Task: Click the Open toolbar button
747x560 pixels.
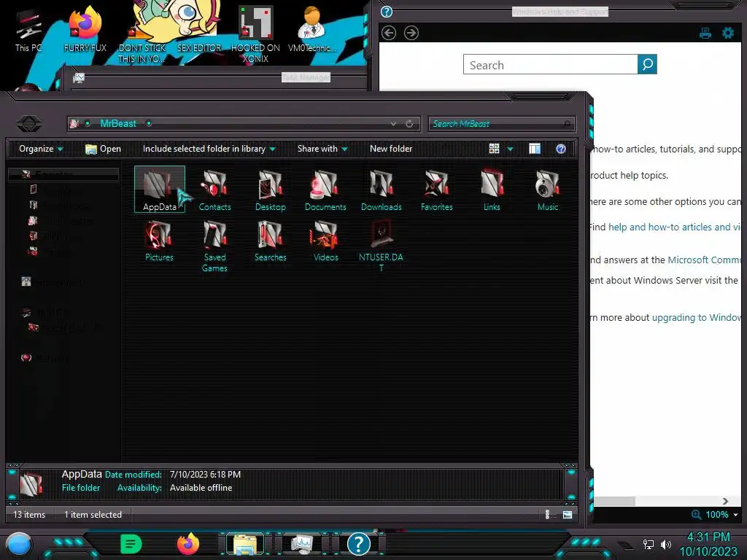Action: point(103,149)
